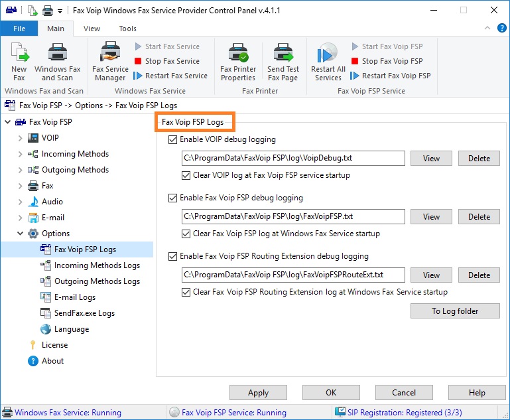510x420 pixels.
Task: Switch to the Tools tab
Action: point(127,29)
